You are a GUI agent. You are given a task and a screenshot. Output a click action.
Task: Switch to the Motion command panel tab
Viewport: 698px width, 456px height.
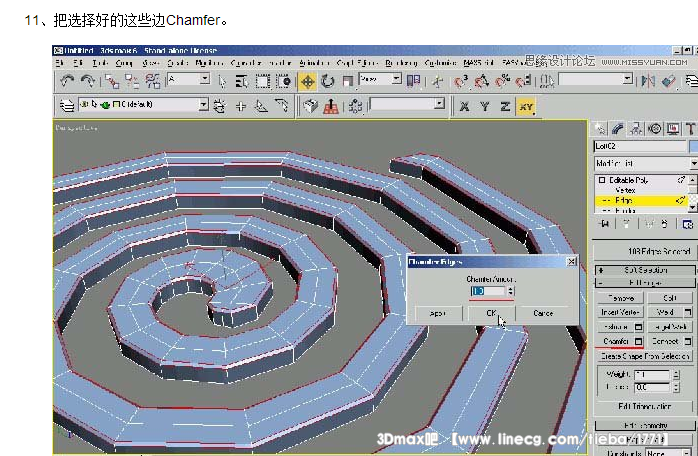[654, 129]
